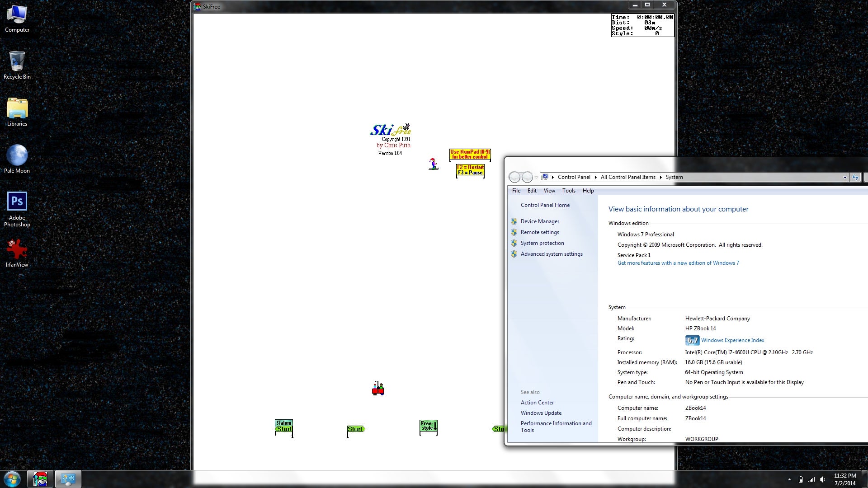868x488 pixels.
Task: Select the Recycle Bin desktop icon
Action: (x=17, y=65)
